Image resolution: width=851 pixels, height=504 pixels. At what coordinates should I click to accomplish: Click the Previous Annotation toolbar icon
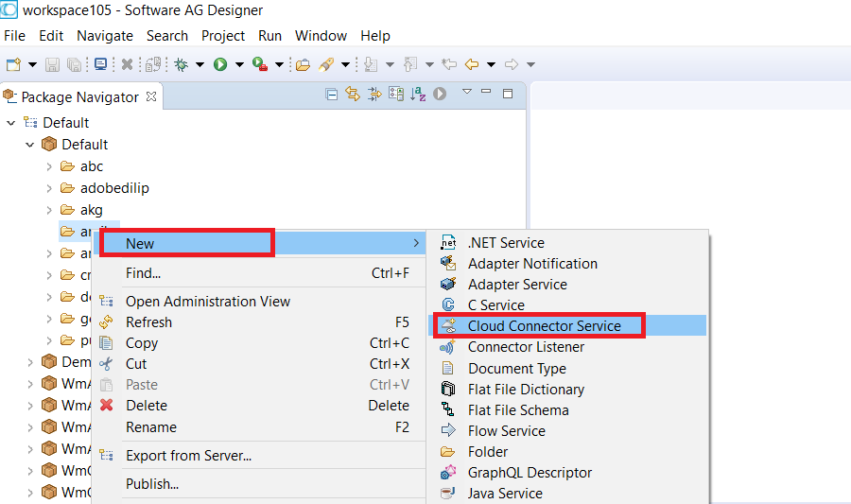[410, 64]
